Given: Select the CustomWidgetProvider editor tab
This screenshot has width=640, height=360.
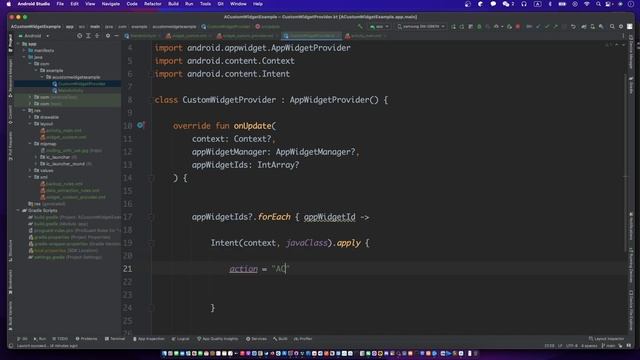Looking at the screenshot, I should click(x=312, y=36).
